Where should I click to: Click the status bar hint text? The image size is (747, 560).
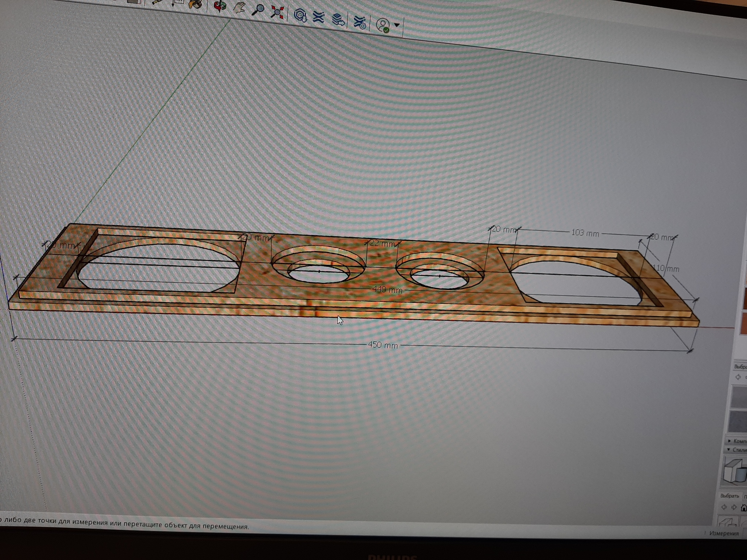click(x=125, y=523)
